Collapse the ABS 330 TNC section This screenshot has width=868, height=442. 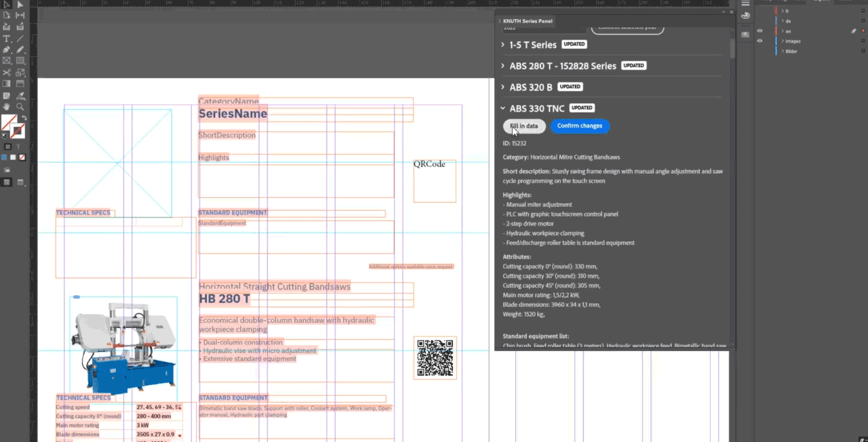(x=502, y=108)
